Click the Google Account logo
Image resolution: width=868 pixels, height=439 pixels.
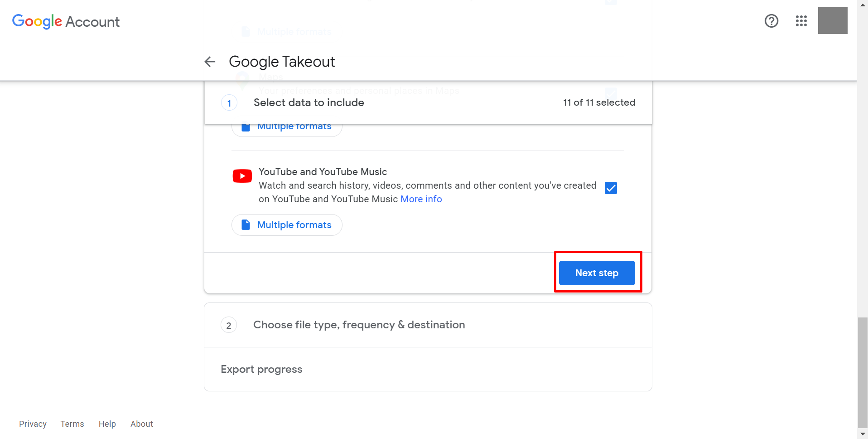pyautogui.click(x=66, y=21)
